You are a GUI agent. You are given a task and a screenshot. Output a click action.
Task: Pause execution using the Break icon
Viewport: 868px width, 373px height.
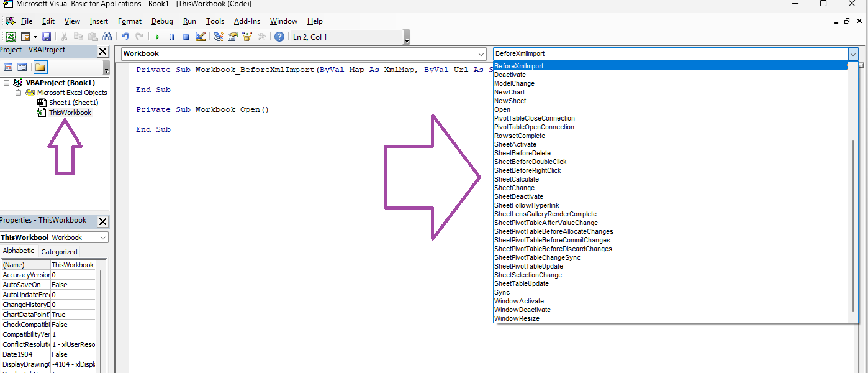click(x=171, y=37)
